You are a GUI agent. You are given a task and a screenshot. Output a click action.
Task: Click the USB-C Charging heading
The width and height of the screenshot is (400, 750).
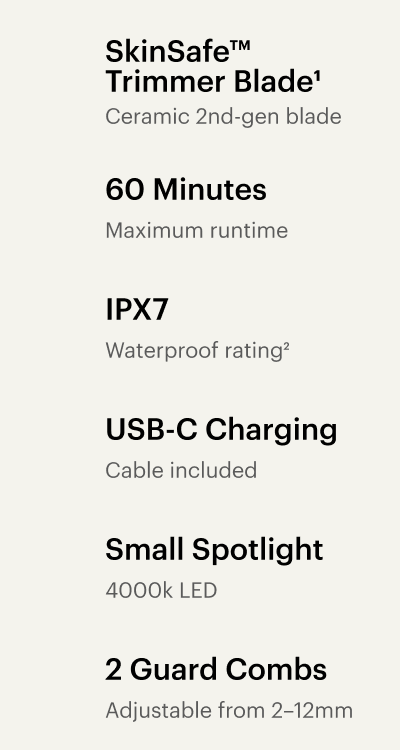(x=221, y=430)
